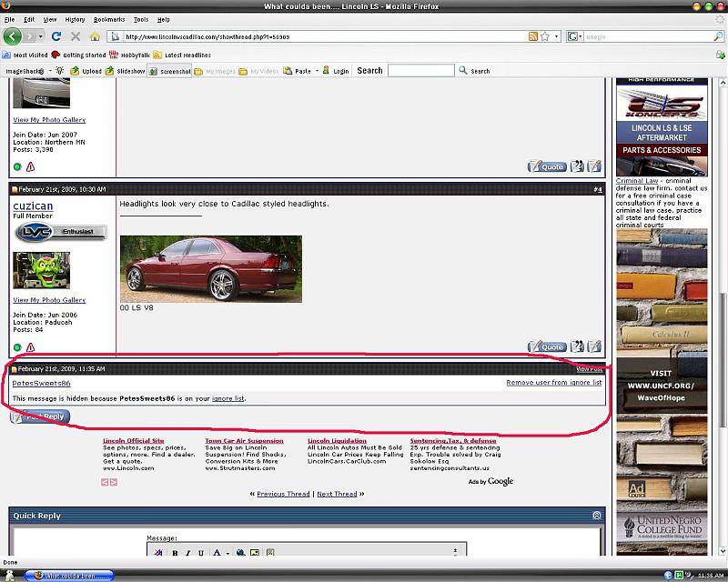728x582 pixels.
Task: Open the History menu
Action: (75, 19)
